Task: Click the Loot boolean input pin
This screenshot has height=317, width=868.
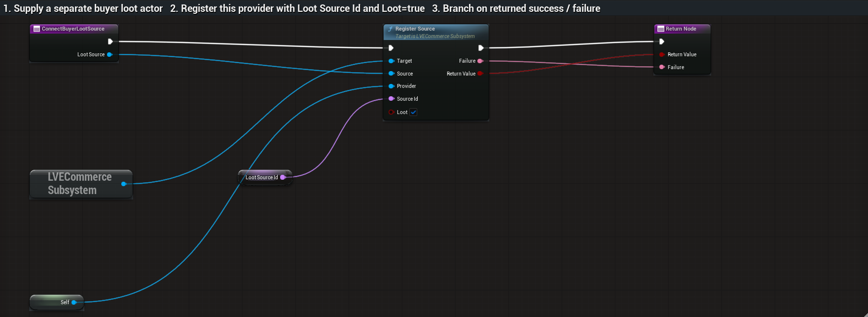Action: coord(391,112)
